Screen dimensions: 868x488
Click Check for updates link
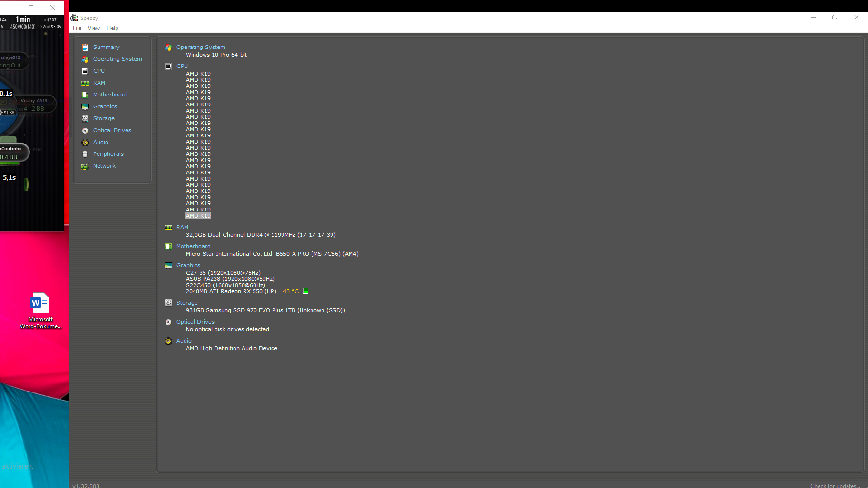click(835, 486)
